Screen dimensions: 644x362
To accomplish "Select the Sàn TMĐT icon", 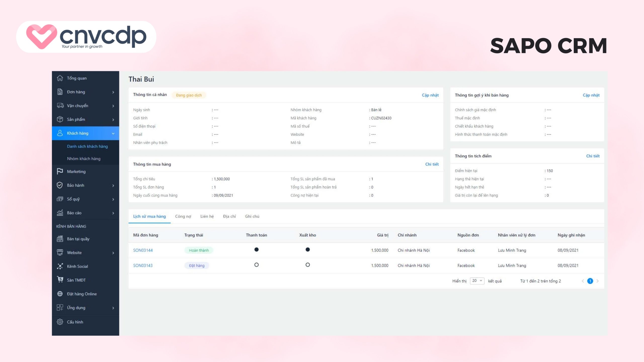I will [60, 280].
